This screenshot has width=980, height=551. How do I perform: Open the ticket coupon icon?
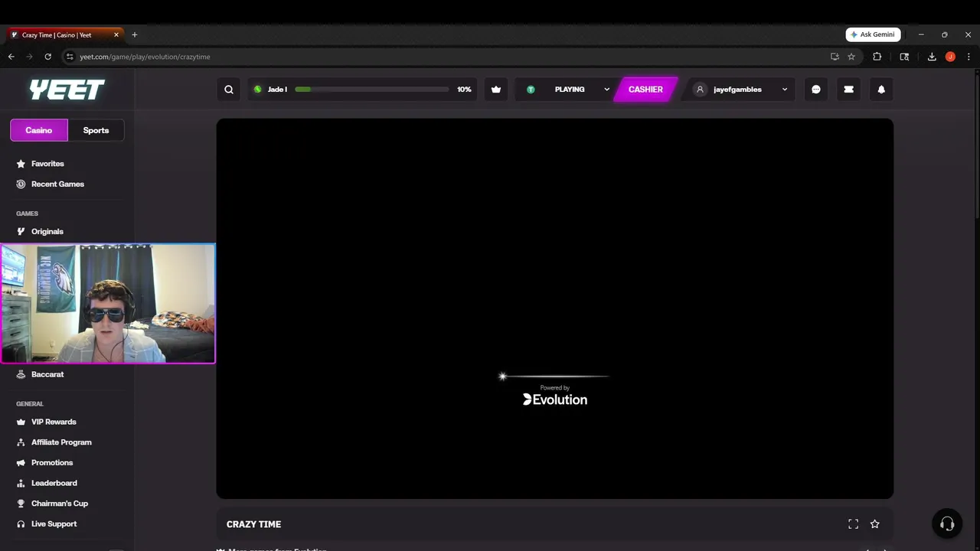pos(848,90)
